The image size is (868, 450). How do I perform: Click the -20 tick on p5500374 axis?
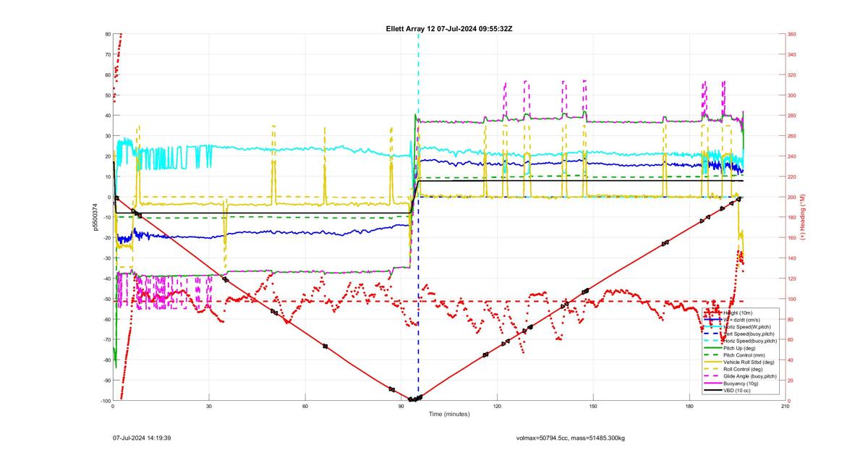pyautogui.click(x=106, y=238)
